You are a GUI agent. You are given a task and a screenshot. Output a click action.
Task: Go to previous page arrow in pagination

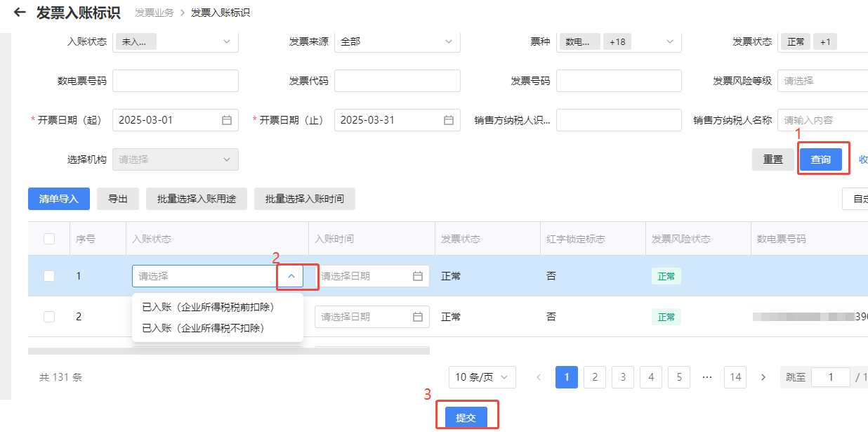[539, 377]
